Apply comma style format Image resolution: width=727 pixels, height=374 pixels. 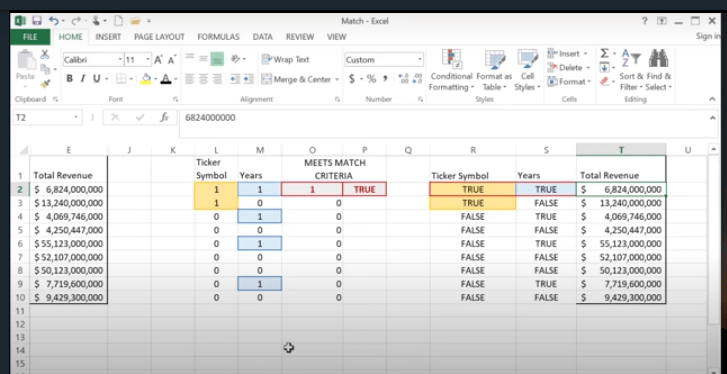[x=385, y=79]
